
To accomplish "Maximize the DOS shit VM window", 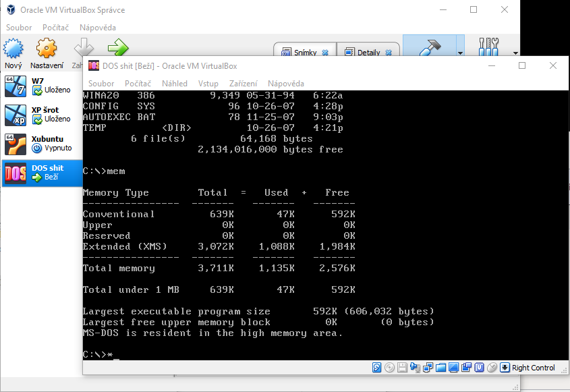I will [x=522, y=65].
